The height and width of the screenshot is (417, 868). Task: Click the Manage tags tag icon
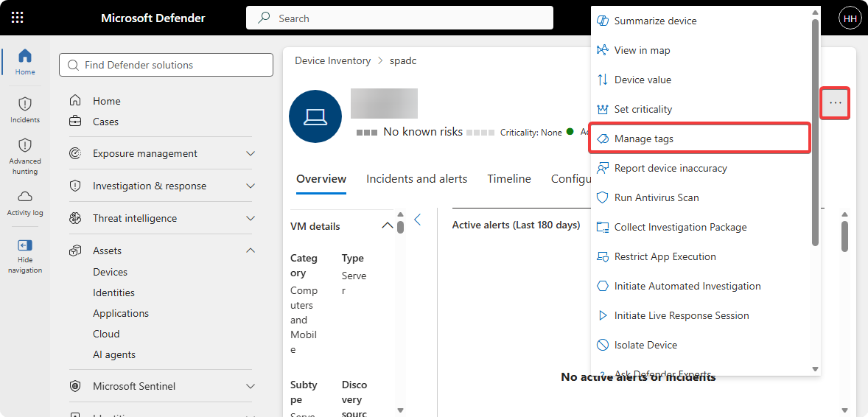(602, 139)
